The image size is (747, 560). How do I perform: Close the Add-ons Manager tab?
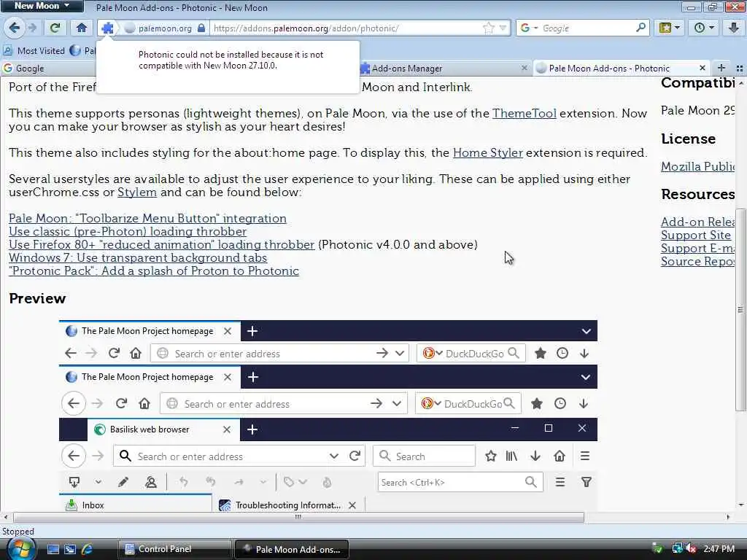coord(524,68)
